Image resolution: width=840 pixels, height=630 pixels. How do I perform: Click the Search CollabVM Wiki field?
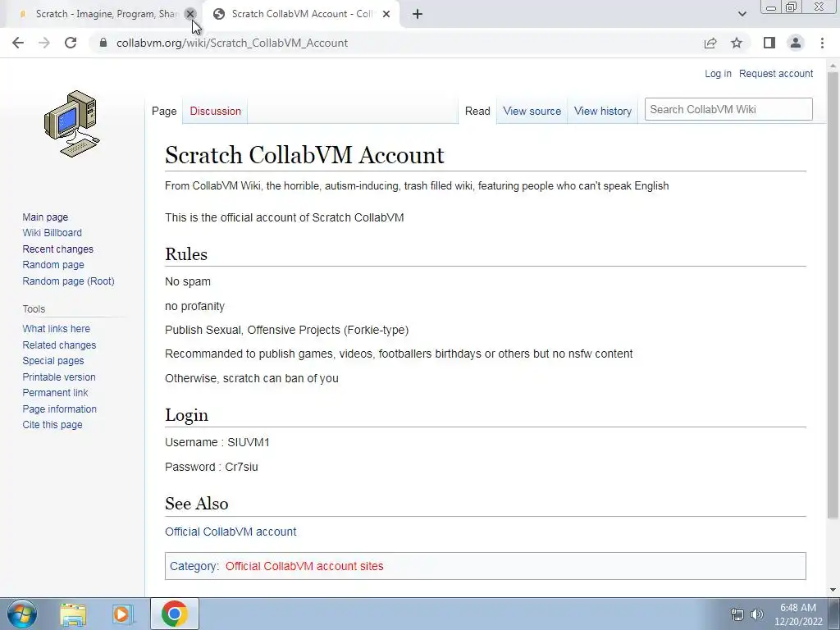click(728, 109)
